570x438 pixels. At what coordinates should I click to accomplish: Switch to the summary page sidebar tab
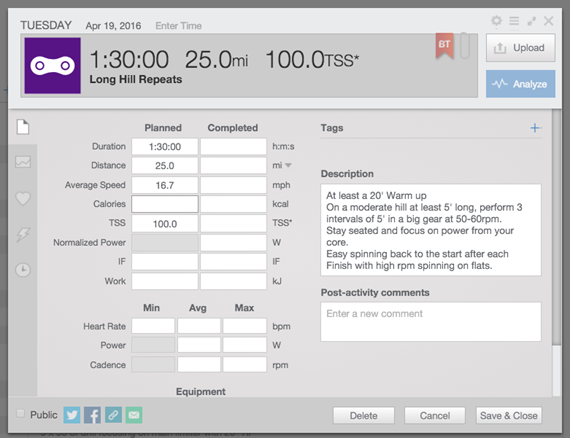tap(23, 127)
